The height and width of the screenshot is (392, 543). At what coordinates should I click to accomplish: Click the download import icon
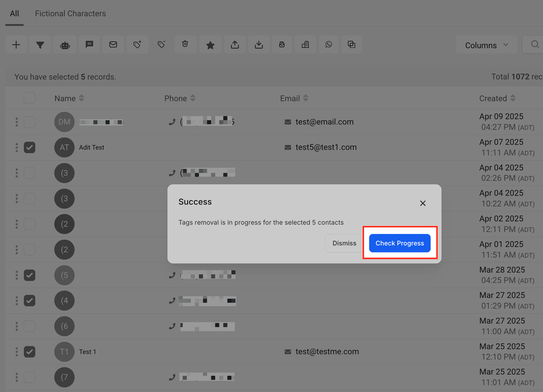pos(259,45)
